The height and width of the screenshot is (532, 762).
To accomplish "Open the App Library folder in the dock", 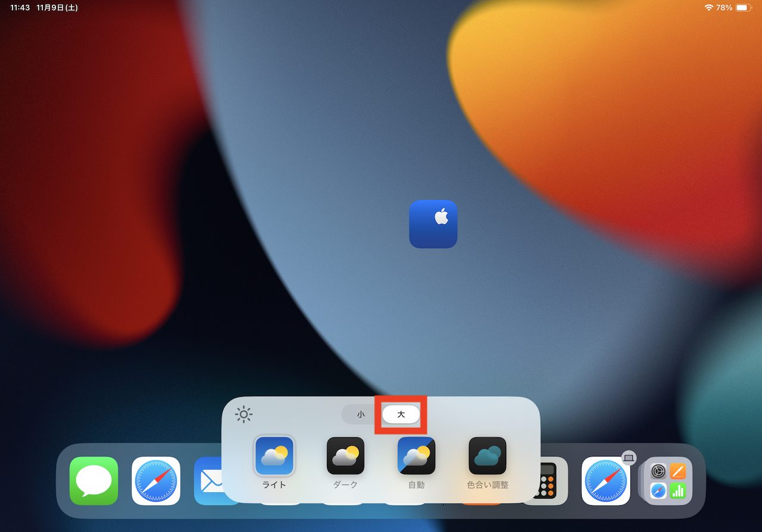I will click(668, 481).
